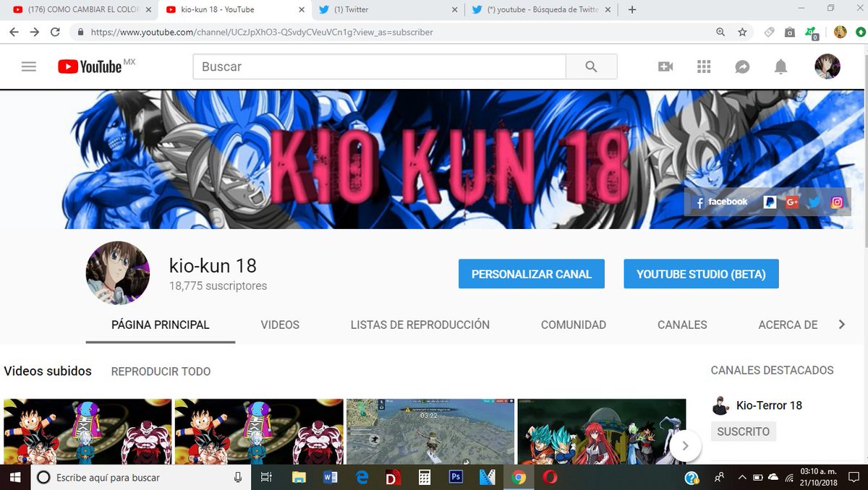Viewport: 868px width, 490px height.
Task: Click the CANALES DESTACADOS heading
Action: click(772, 370)
